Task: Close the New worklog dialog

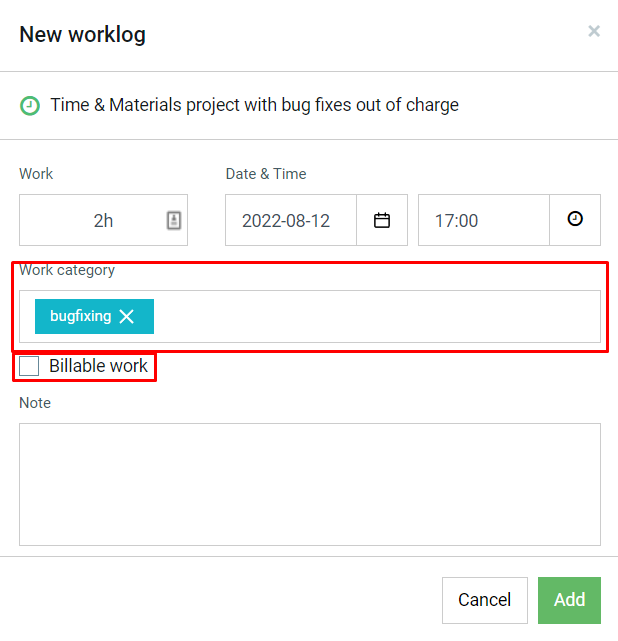Action: pyautogui.click(x=594, y=31)
